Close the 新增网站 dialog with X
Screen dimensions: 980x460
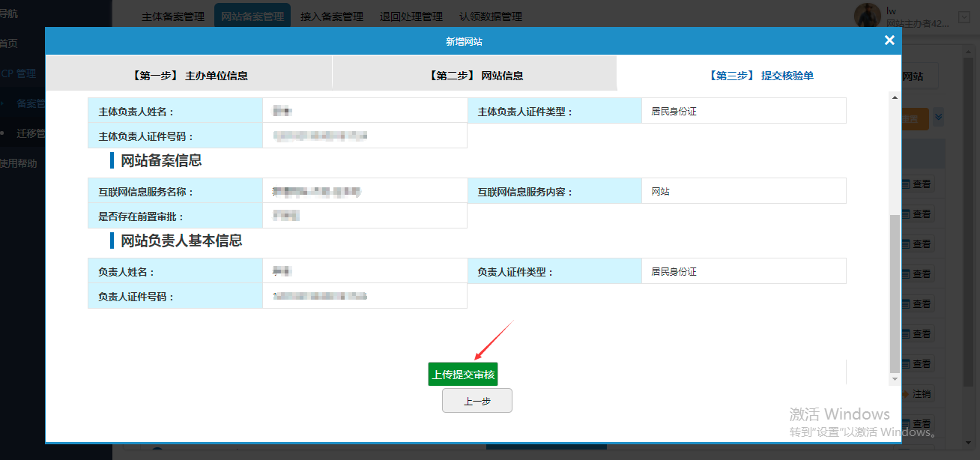point(889,40)
